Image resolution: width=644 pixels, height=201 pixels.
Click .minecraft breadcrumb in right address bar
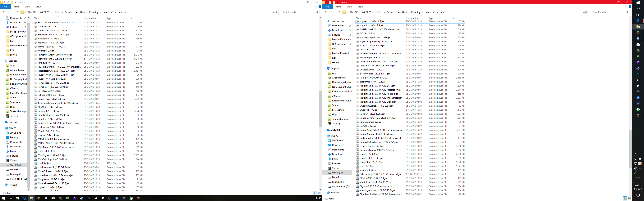(430, 12)
